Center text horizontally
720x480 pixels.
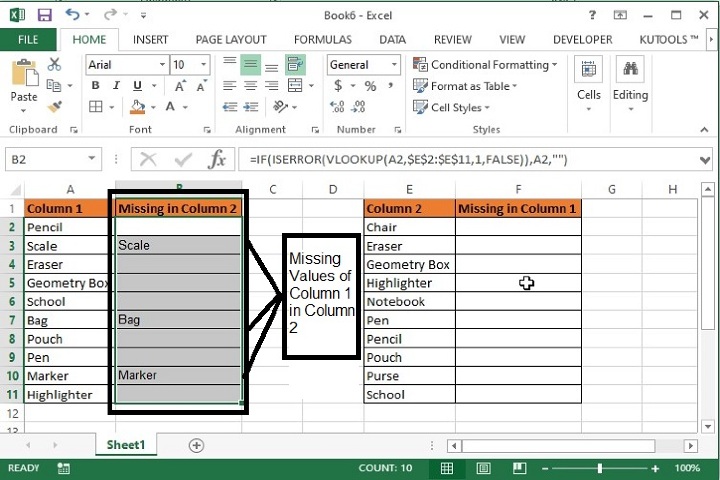coord(251,85)
